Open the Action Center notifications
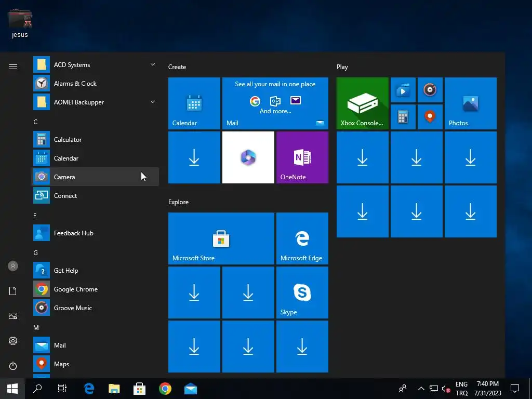The width and height of the screenshot is (532, 399). coord(515,389)
